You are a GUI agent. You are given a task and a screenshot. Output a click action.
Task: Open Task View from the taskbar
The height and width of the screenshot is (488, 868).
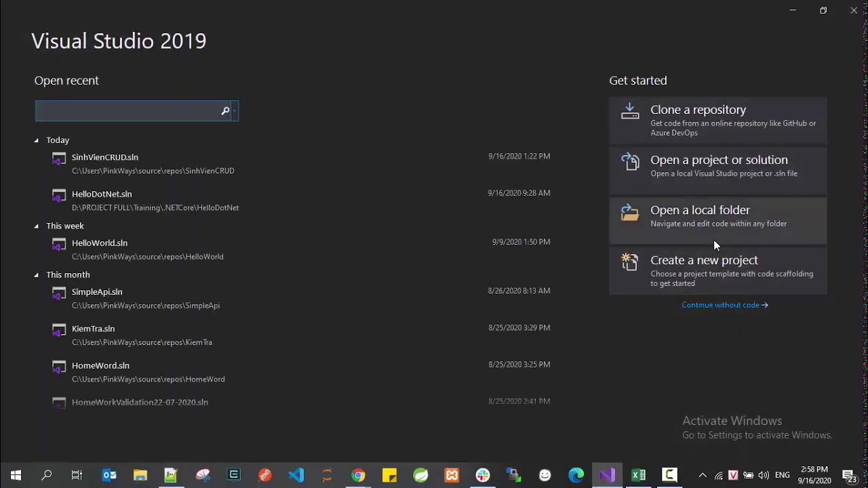coord(77,475)
